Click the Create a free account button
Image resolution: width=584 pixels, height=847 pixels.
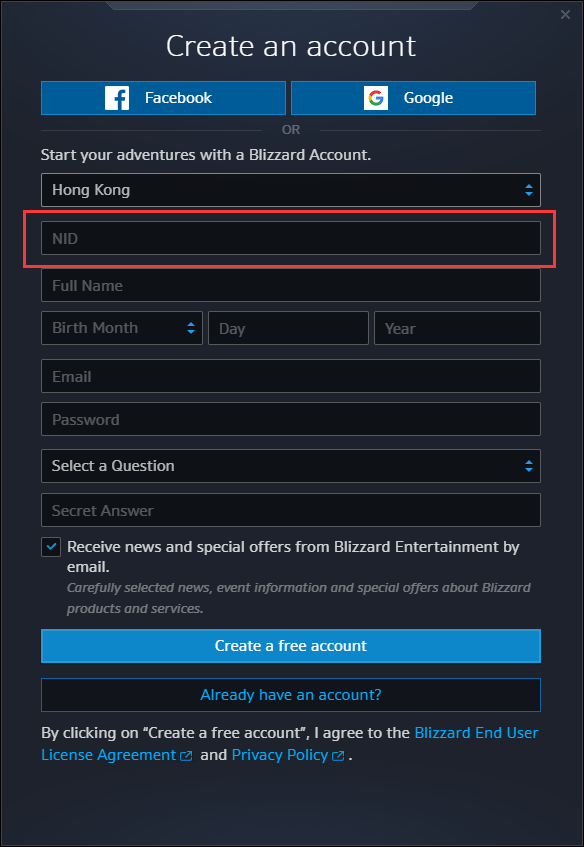coord(291,646)
